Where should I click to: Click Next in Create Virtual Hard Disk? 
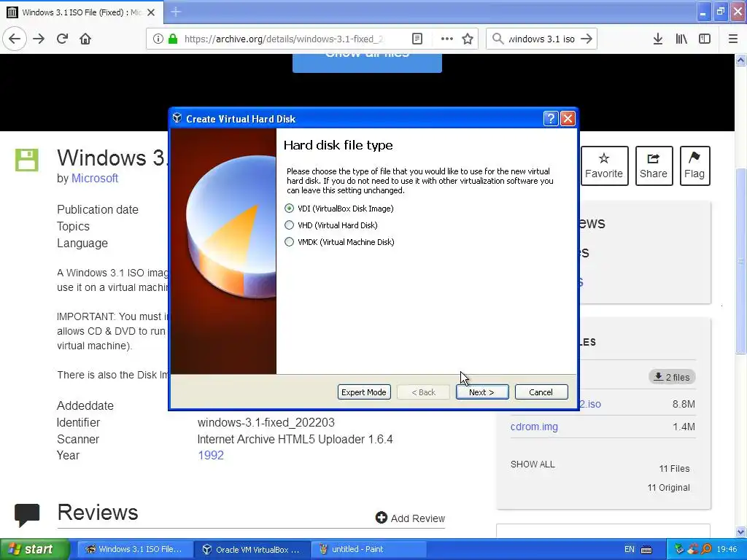point(482,392)
